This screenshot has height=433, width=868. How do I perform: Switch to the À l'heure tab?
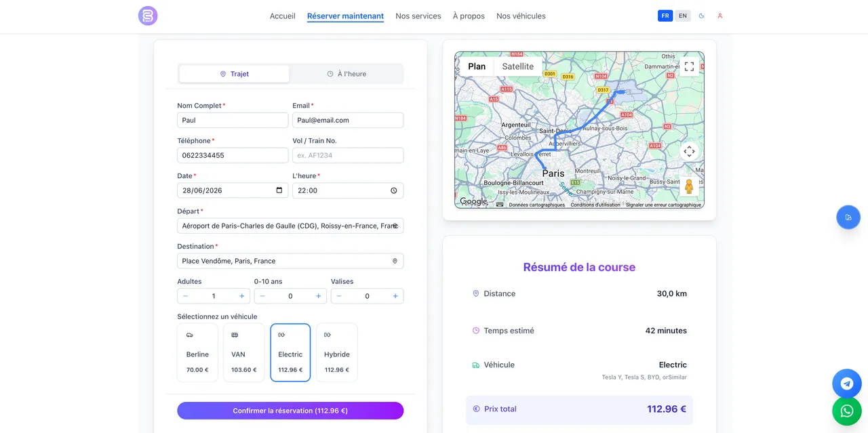point(347,74)
